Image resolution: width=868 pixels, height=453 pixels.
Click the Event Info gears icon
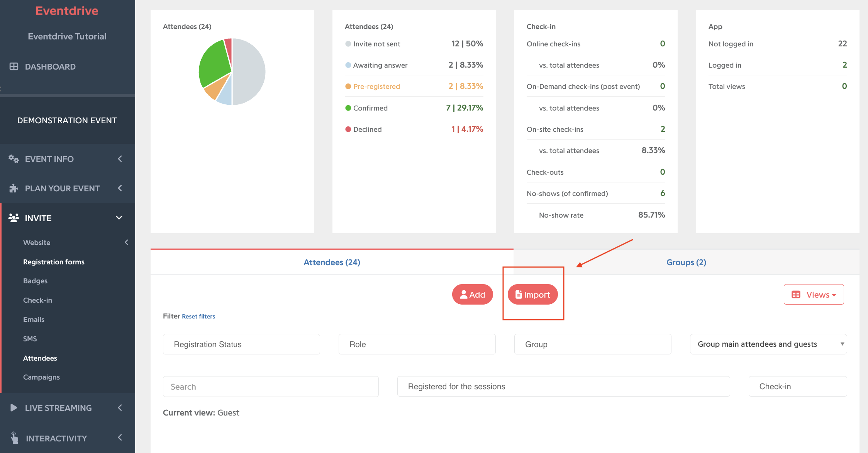click(14, 159)
